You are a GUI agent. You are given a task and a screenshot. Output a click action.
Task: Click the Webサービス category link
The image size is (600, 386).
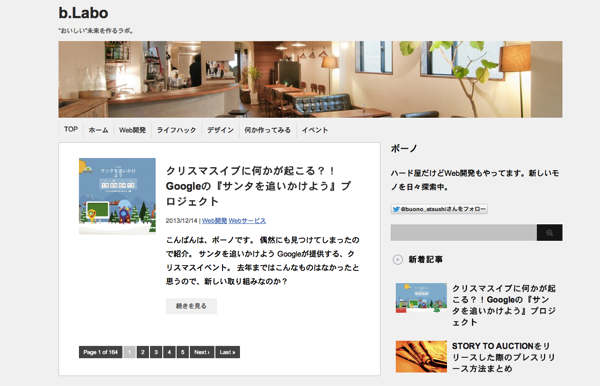(247, 221)
